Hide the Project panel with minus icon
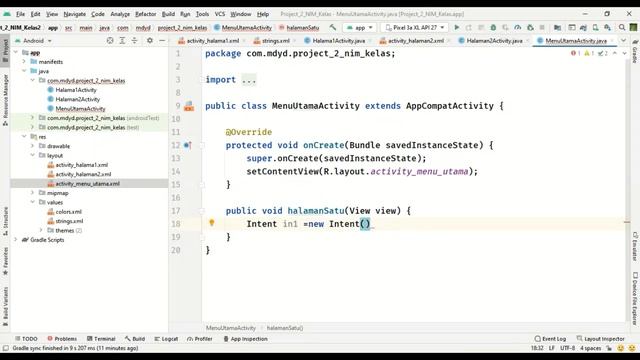The width and height of the screenshot is (640, 360). pyautogui.click(x=162, y=41)
